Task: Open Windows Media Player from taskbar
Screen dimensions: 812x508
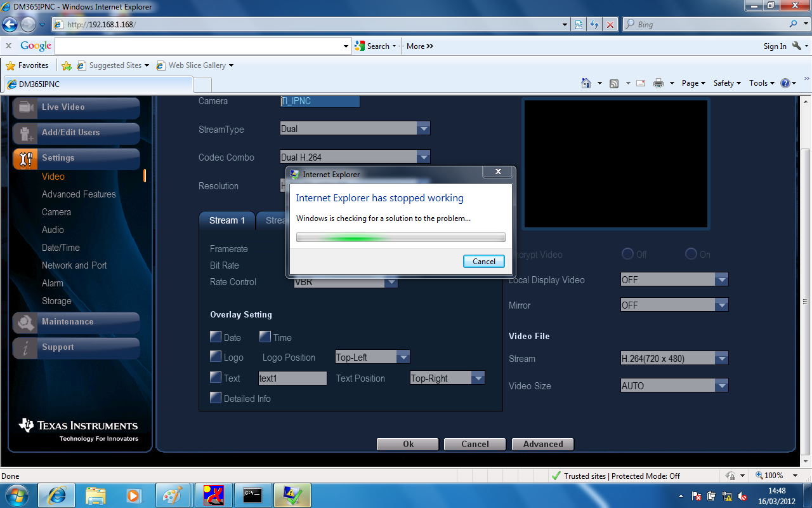Action: 133,495
